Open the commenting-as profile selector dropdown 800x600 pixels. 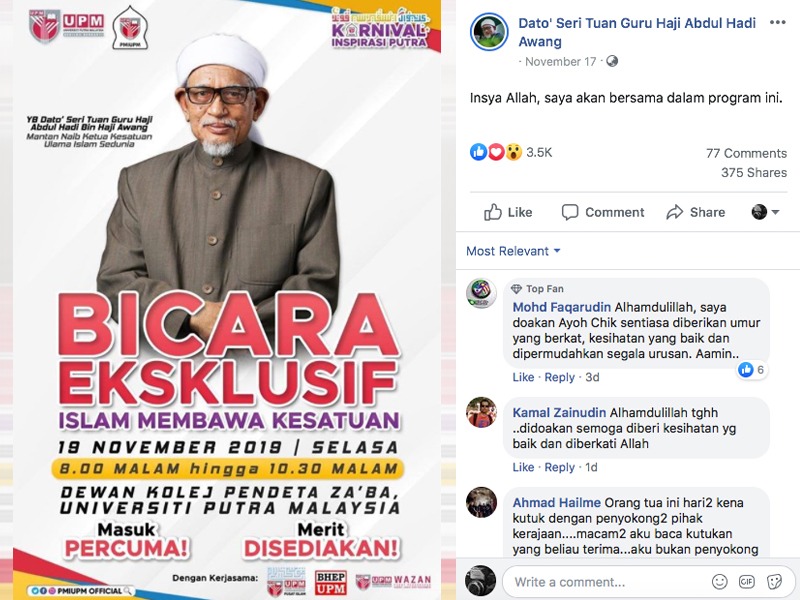pyautogui.click(x=765, y=212)
